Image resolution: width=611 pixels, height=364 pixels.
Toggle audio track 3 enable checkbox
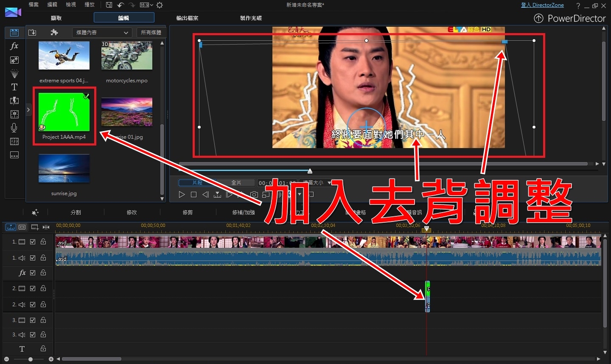coord(33,335)
